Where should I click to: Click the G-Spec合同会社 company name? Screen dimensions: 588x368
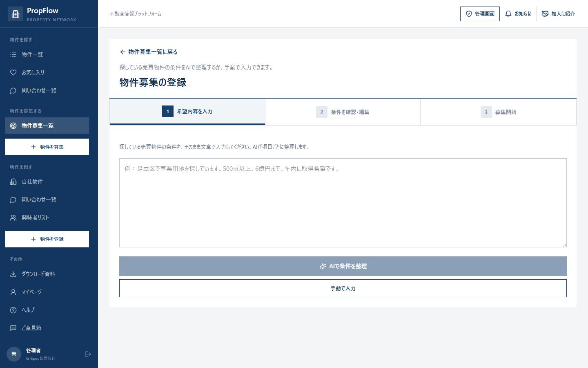pos(41,359)
